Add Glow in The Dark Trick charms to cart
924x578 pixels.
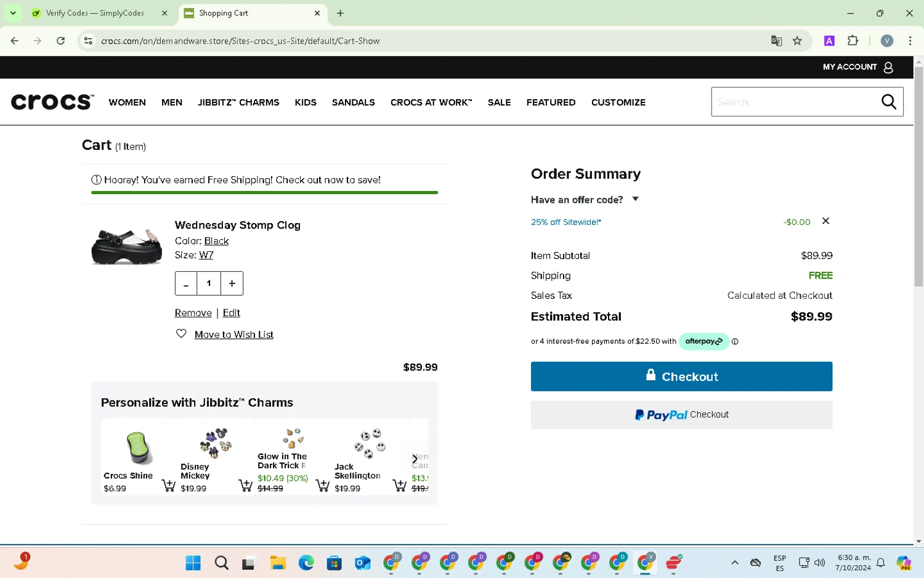point(322,486)
